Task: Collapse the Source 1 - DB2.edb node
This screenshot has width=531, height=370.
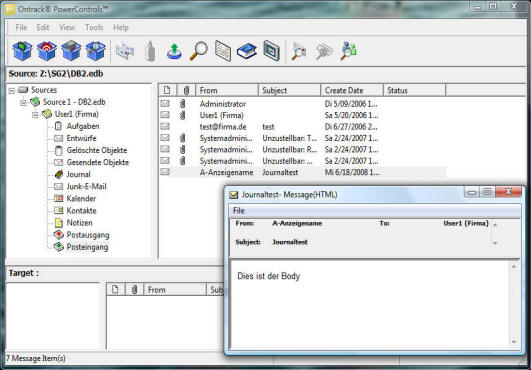Action: (23, 103)
